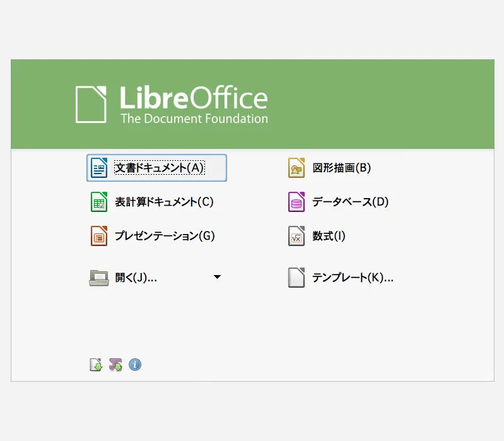Click the 開く(J)... text
This screenshot has height=441, width=504.
click(x=136, y=278)
